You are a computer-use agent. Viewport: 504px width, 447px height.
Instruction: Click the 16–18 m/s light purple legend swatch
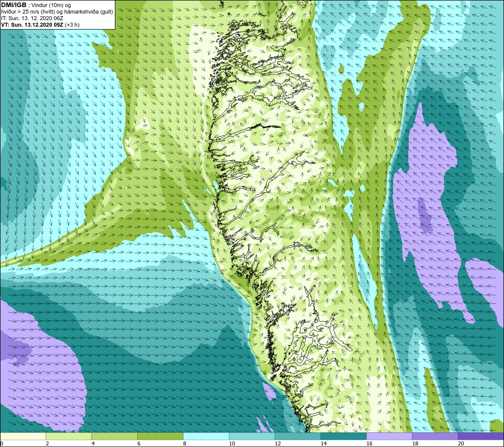click(x=389, y=436)
